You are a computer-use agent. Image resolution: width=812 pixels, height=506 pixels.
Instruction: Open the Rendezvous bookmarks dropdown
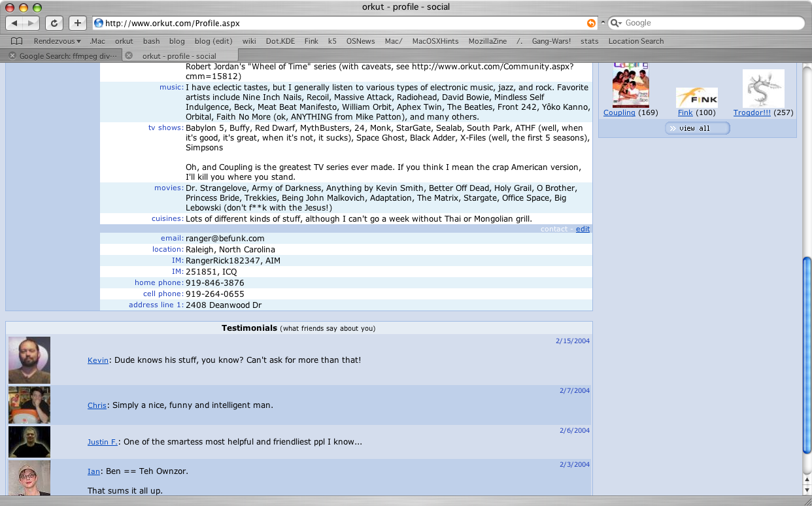pyautogui.click(x=58, y=41)
